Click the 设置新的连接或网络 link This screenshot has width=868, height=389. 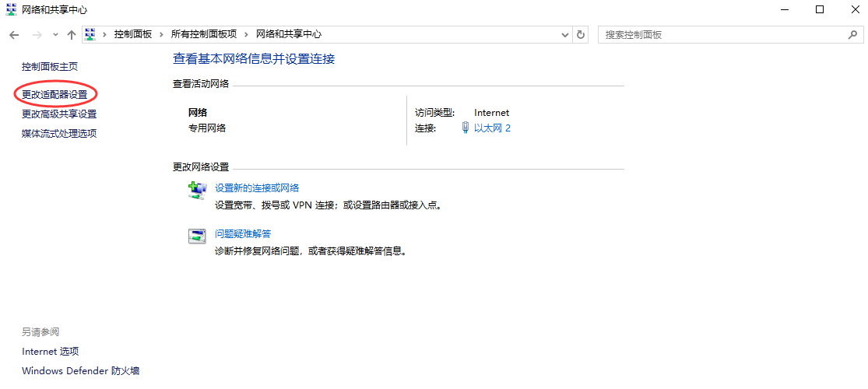(257, 188)
